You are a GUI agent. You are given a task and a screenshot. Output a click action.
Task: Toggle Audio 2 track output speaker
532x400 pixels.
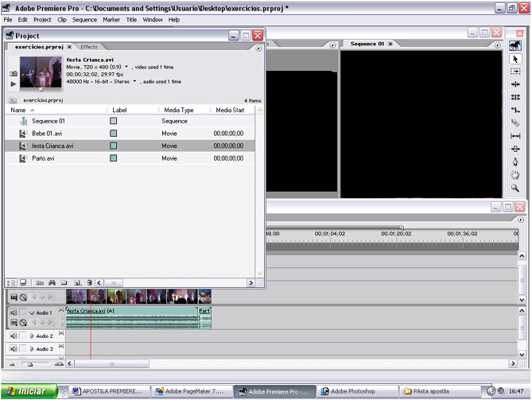point(14,336)
